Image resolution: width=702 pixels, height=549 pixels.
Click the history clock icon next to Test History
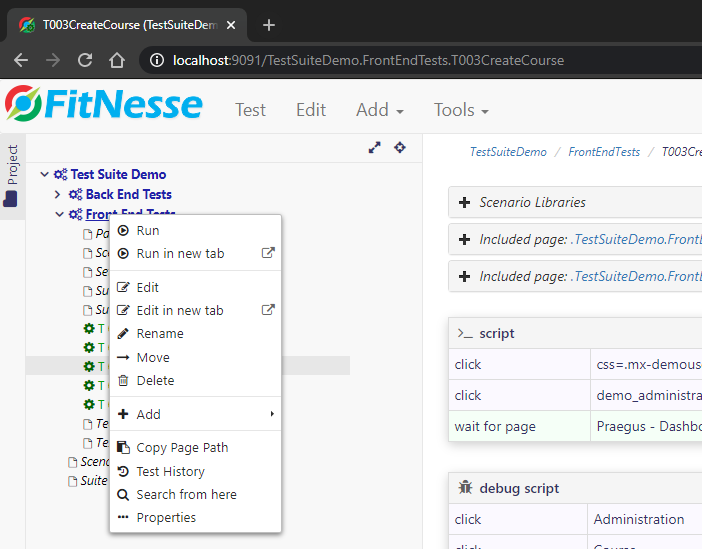click(123, 471)
